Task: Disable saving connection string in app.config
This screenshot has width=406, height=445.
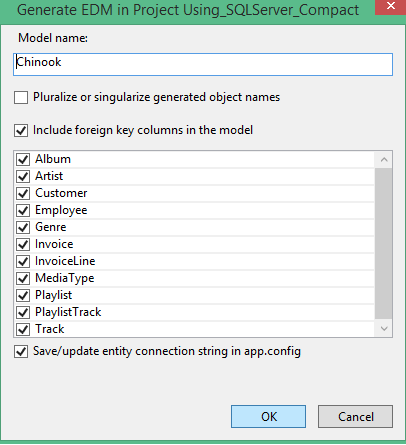Action: pos(21,351)
